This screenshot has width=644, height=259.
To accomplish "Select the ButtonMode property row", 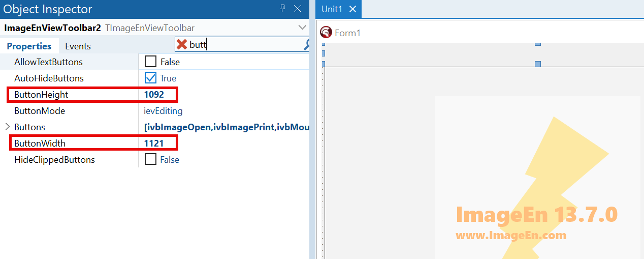I will click(x=154, y=110).
